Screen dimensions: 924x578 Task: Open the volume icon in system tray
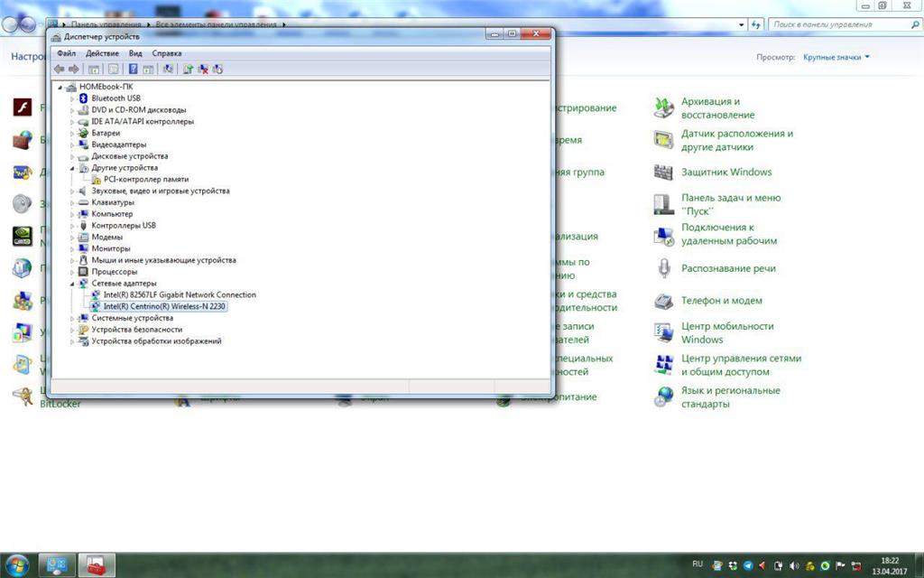pyautogui.click(x=794, y=565)
